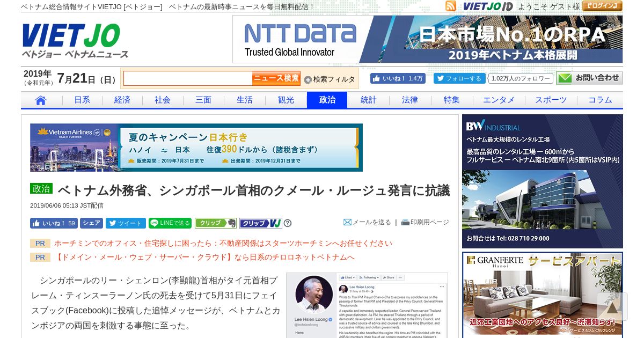This screenshot has height=338, width=644.
Task: Open Vietnam Airlines summer campaign banner
Action: coord(196,148)
